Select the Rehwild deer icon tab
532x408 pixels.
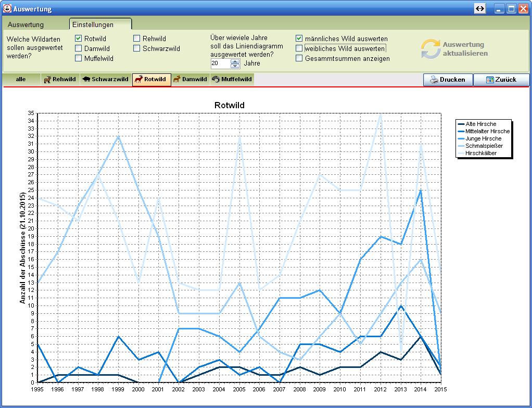[x=60, y=80]
